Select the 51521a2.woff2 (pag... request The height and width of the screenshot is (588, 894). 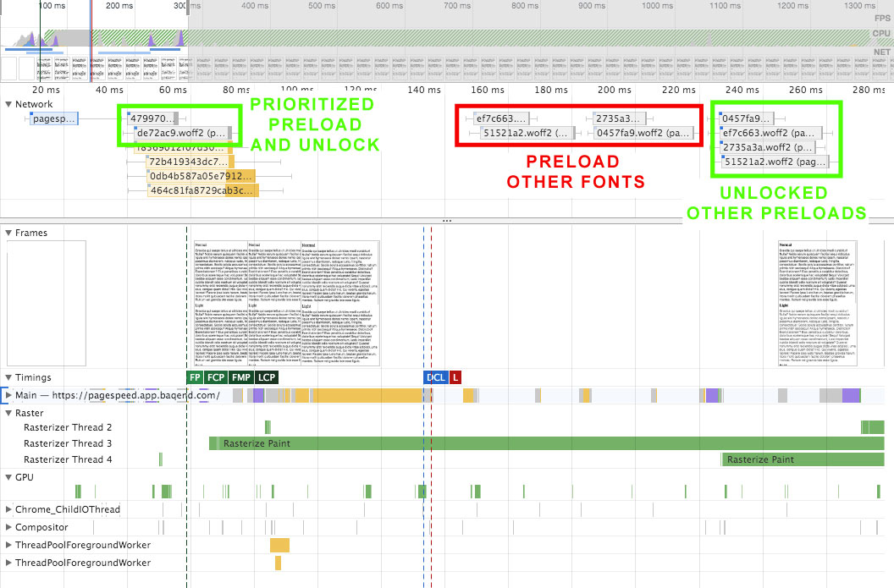click(775, 162)
